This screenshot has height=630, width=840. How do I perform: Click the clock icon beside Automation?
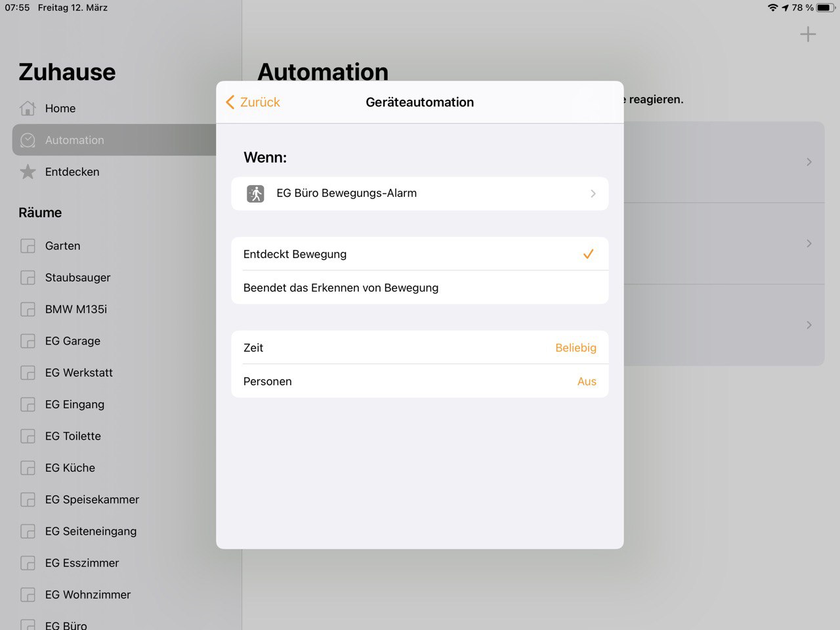pyautogui.click(x=28, y=140)
